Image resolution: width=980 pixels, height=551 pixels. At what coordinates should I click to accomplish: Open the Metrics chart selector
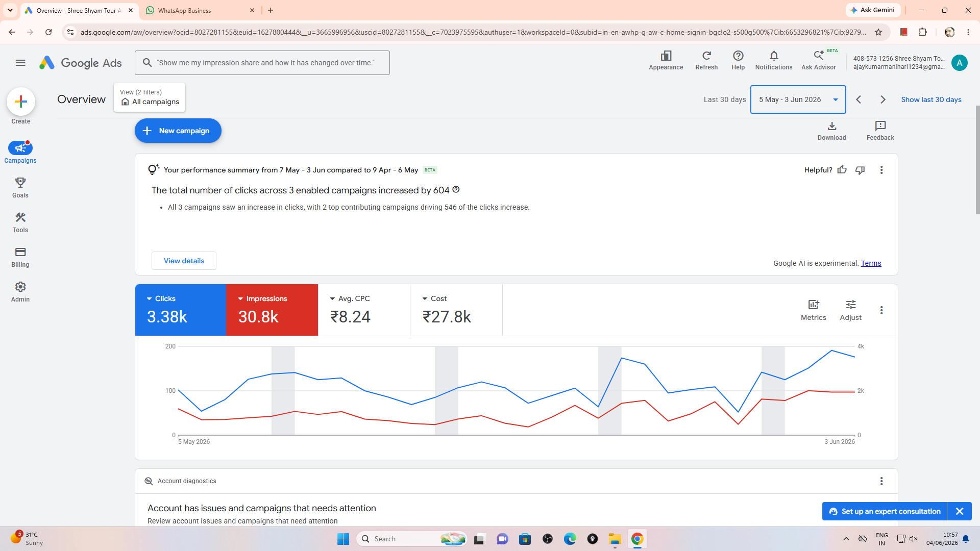(x=814, y=310)
